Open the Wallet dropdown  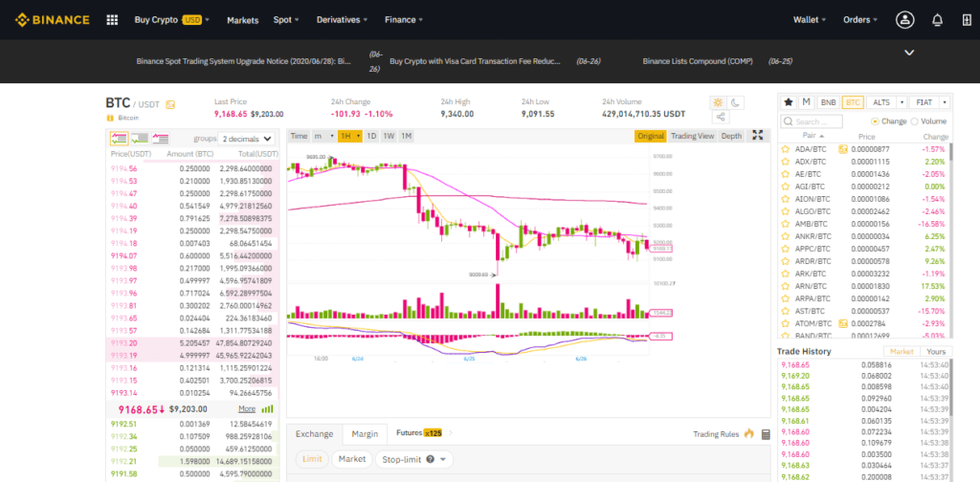point(810,20)
